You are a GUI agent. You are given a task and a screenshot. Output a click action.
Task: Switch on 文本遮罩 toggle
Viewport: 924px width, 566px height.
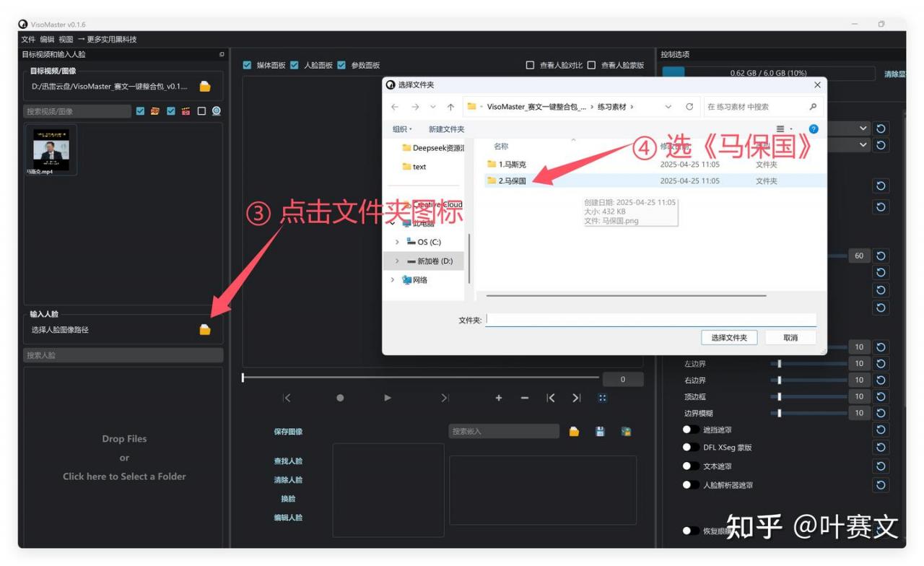(x=691, y=466)
